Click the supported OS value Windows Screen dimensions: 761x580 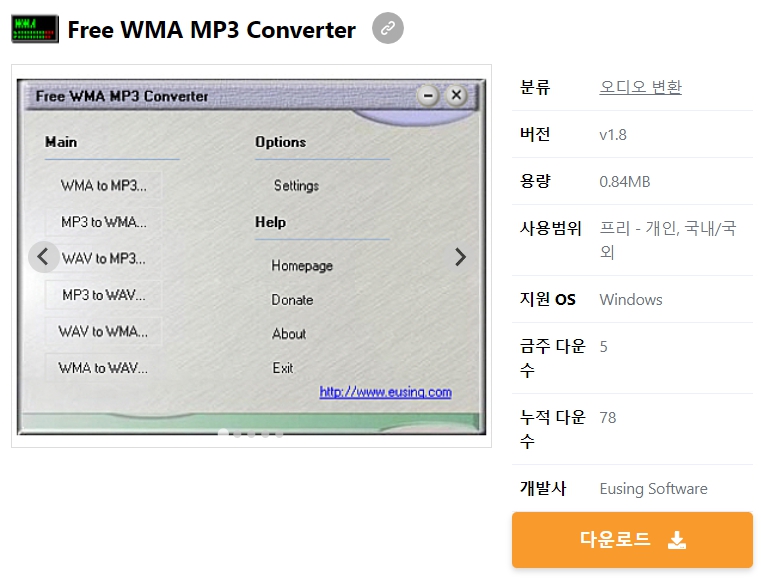click(631, 299)
